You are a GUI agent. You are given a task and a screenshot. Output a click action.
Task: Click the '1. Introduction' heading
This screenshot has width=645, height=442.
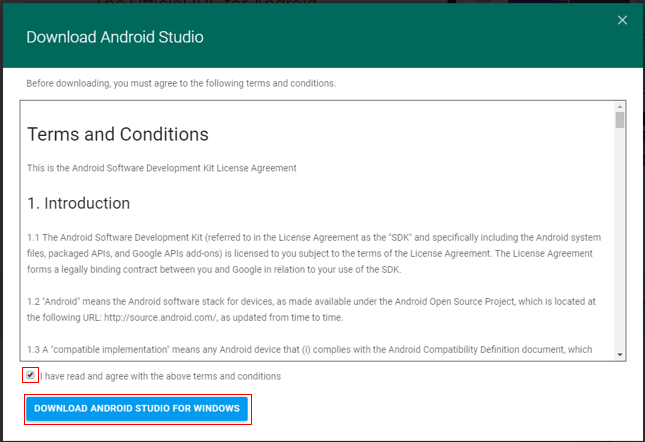[79, 204]
